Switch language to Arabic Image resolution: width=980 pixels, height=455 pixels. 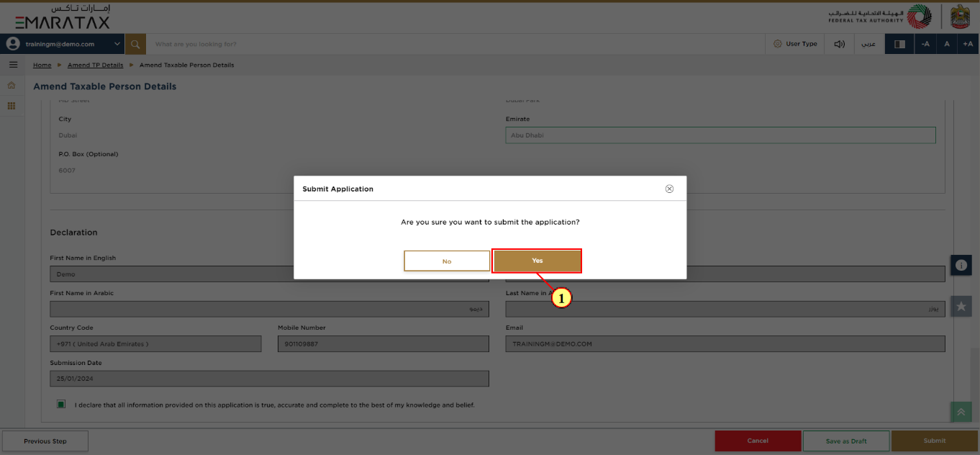coord(868,44)
